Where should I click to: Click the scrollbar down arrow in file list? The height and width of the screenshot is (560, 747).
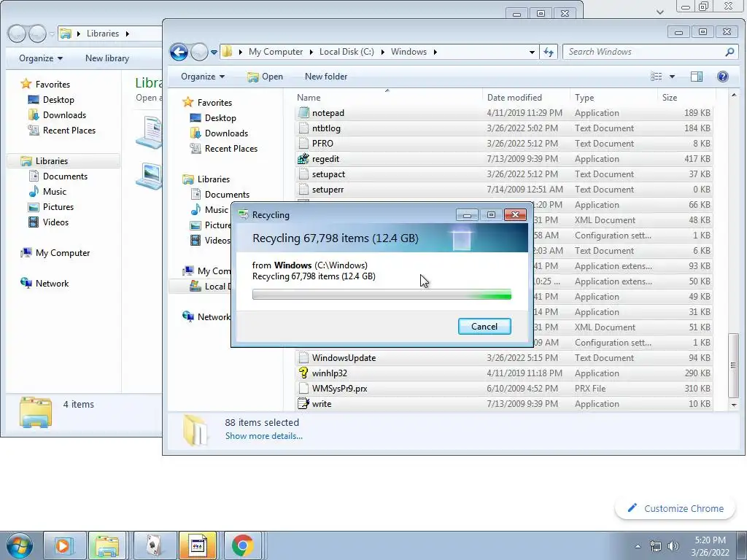733,405
